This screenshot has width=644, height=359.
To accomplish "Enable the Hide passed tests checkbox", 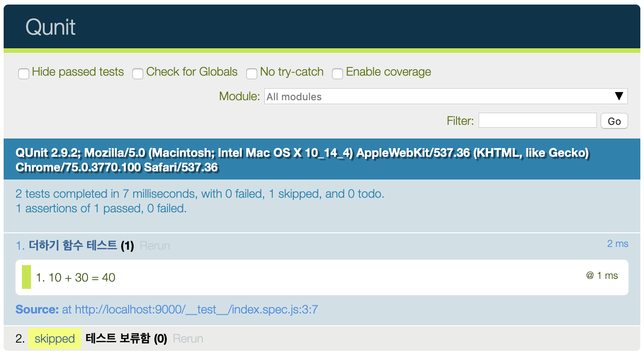I will (x=24, y=73).
